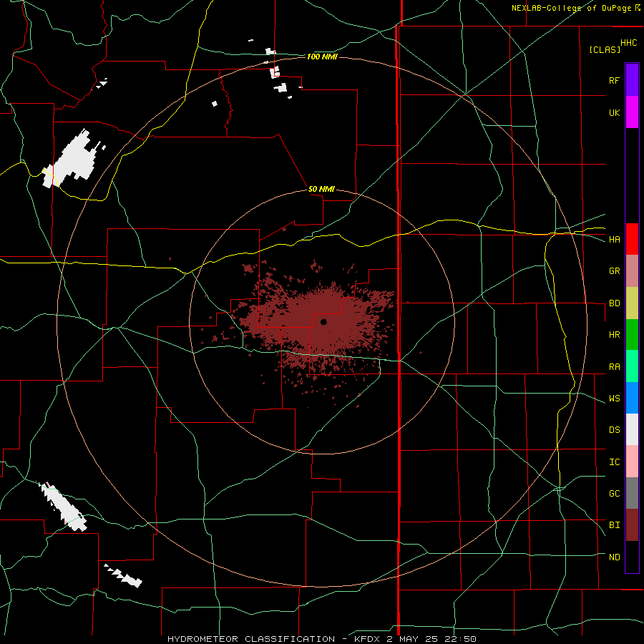Pick the RA light green swatch
The width and height of the screenshot is (644, 644).
[632, 366]
